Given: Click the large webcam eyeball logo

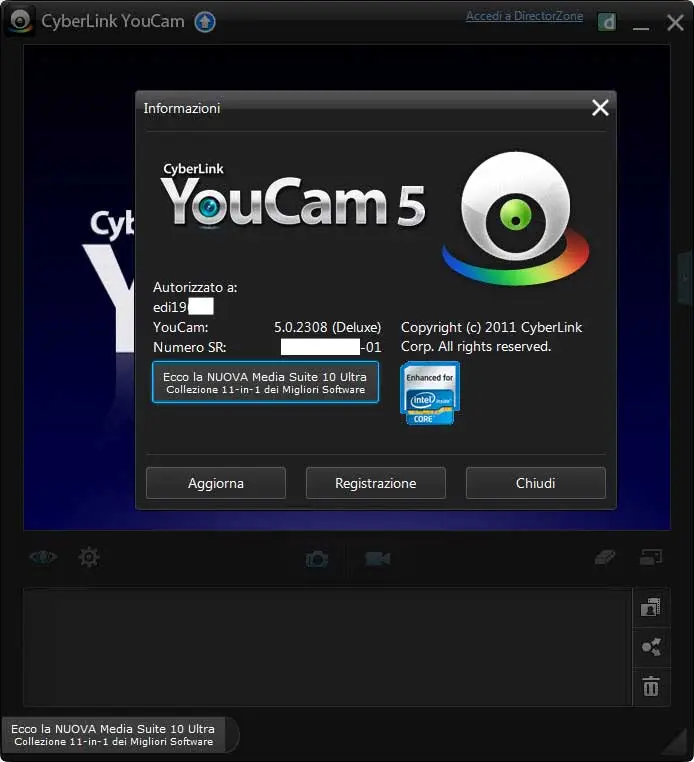Looking at the screenshot, I should pyautogui.click(x=516, y=219).
